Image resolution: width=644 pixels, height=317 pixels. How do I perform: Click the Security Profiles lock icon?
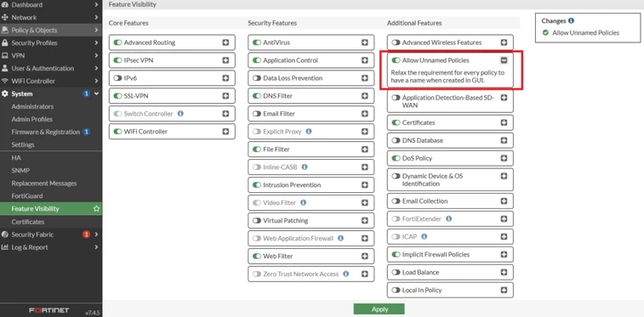[5, 43]
